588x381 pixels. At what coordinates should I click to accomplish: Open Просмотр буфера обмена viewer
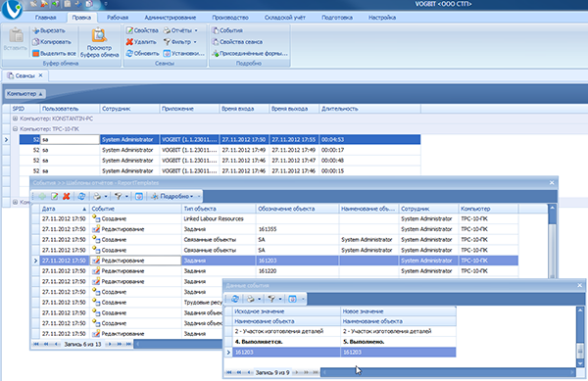point(99,43)
